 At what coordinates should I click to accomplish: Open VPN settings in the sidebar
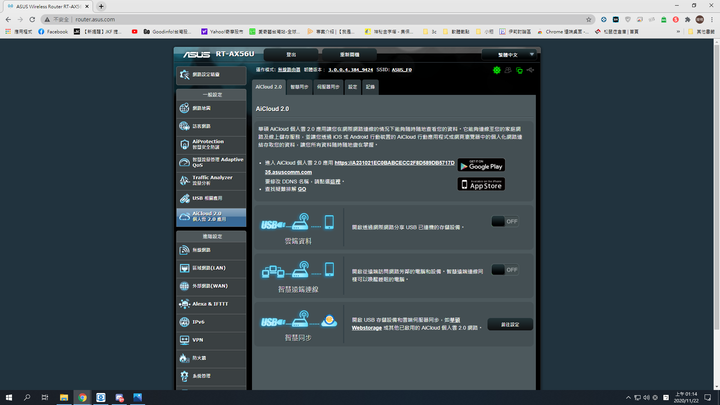click(211, 340)
